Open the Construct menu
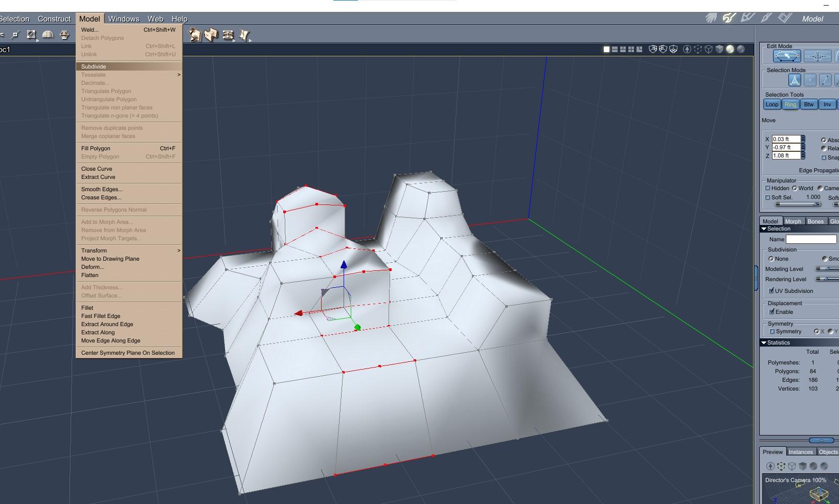This screenshot has width=839, height=504. coord(54,19)
